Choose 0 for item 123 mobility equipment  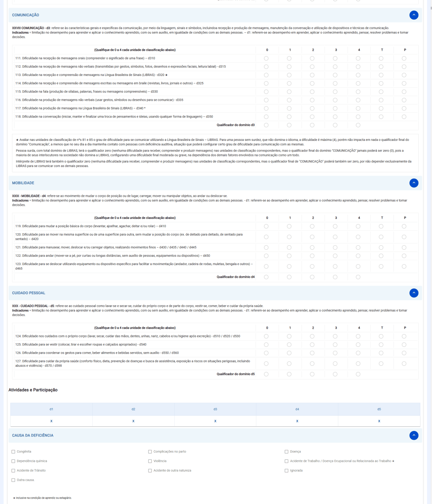(266, 266)
